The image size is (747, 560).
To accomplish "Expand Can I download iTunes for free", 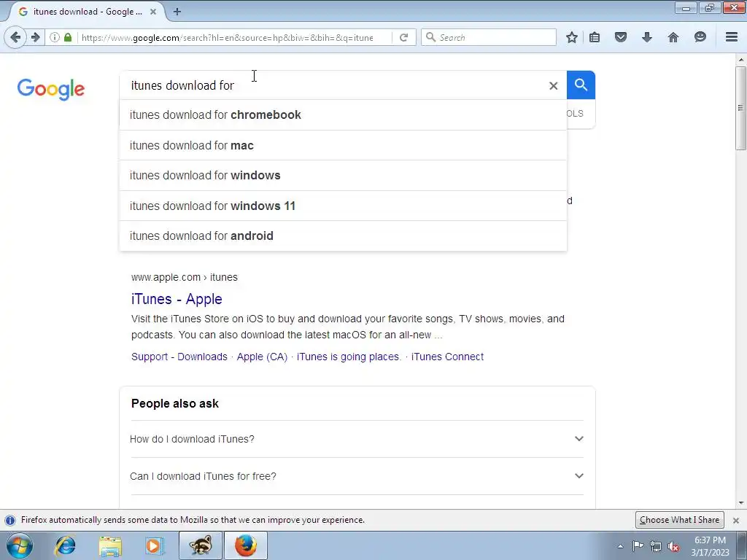I will click(x=357, y=476).
